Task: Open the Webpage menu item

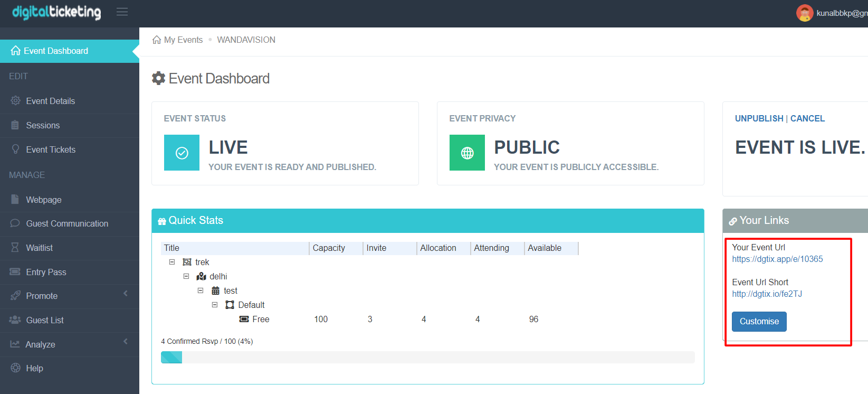Action: (70, 200)
